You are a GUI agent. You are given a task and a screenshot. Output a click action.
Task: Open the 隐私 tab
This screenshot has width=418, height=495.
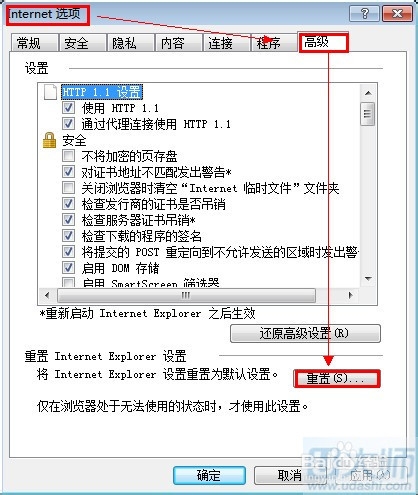[x=130, y=43]
